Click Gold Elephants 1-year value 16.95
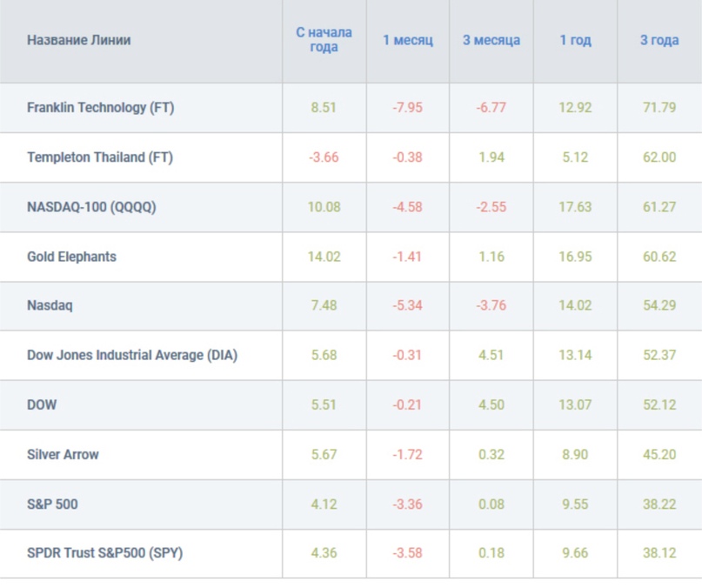The height and width of the screenshot is (588, 702). click(x=575, y=257)
